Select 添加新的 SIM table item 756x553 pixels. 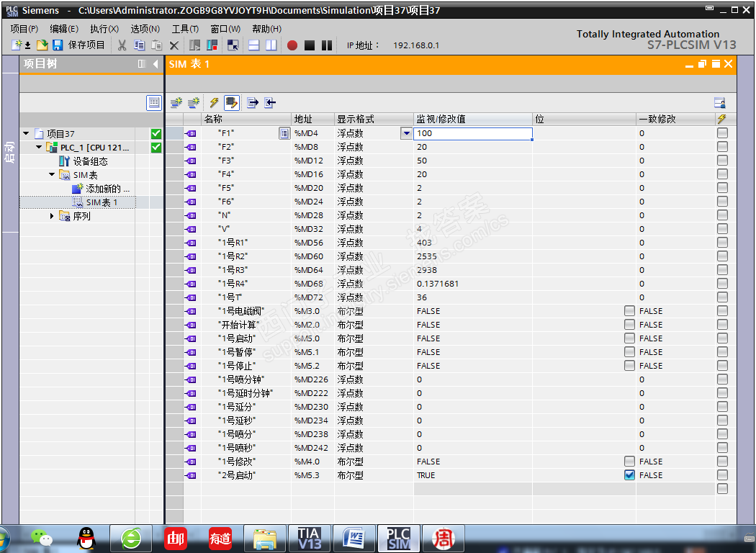pyautogui.click(x=107, y=189)
